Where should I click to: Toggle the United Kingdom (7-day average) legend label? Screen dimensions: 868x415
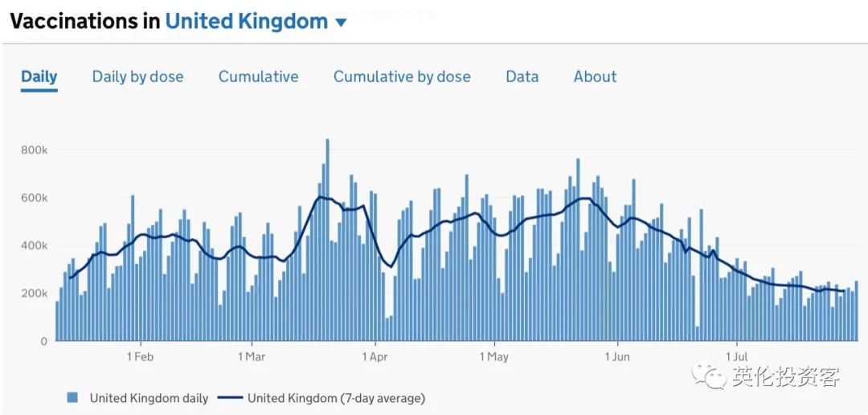[336, 398]
